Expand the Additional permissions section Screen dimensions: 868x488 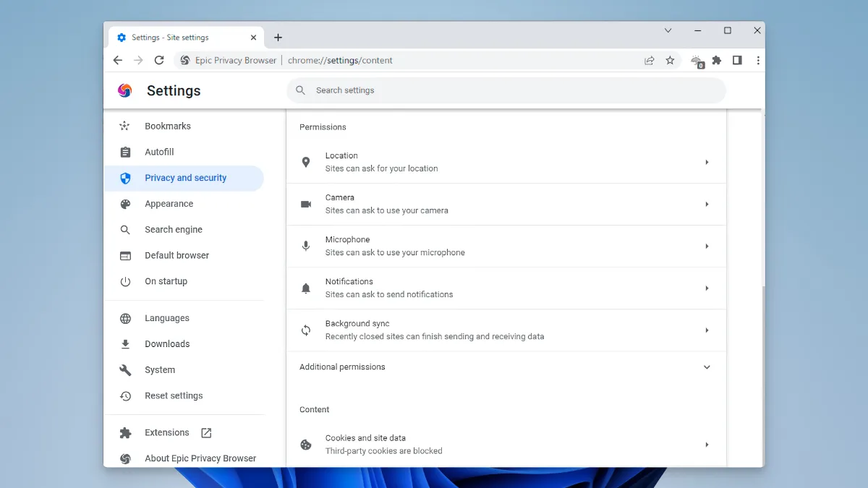(x=706, y=367)
